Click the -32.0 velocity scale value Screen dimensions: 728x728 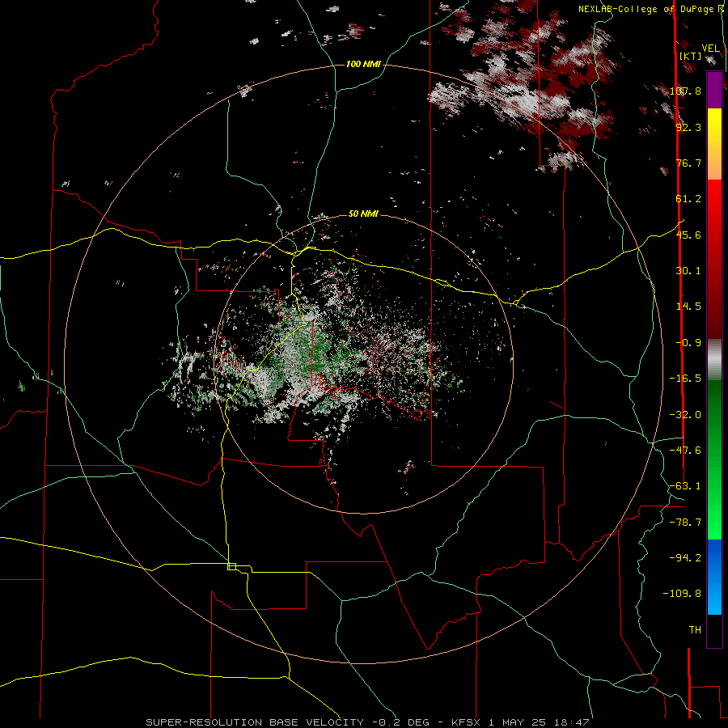coord(685,415)
